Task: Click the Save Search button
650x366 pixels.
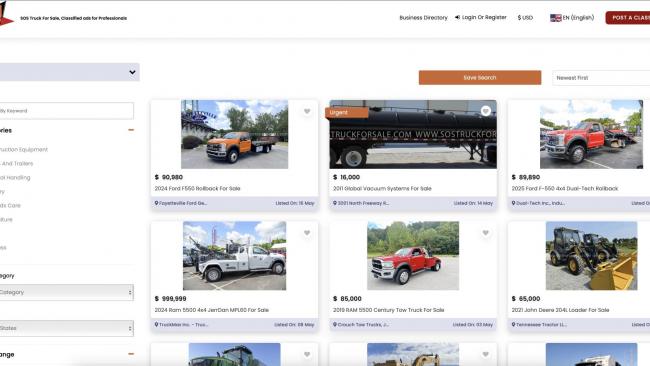Action: [x=480, y=78]
